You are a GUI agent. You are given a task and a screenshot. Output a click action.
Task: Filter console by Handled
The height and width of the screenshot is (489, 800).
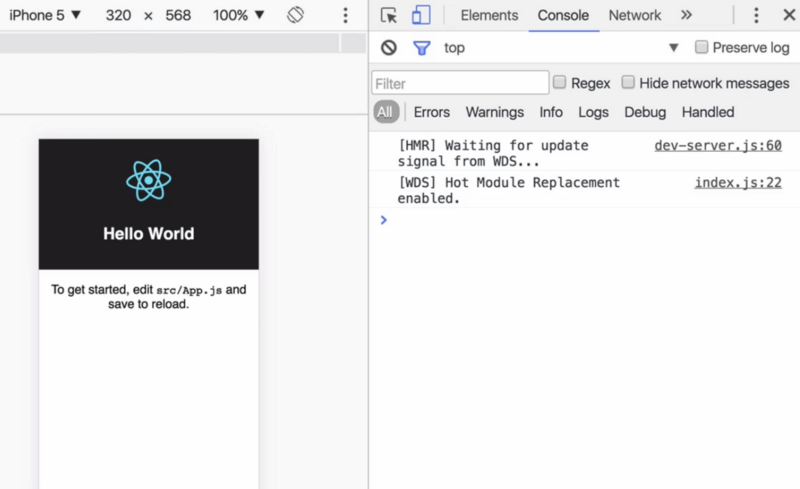[x=708, y=112]
